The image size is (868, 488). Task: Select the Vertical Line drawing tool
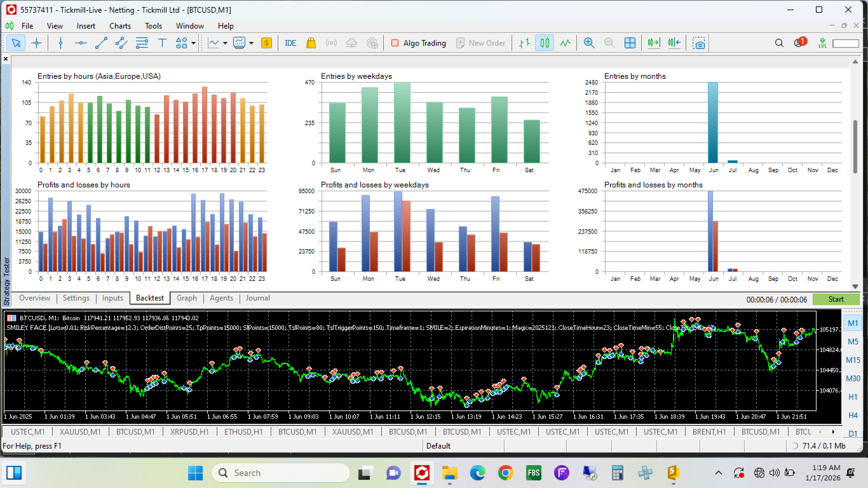pyautogui.click(x=60, y=43)
